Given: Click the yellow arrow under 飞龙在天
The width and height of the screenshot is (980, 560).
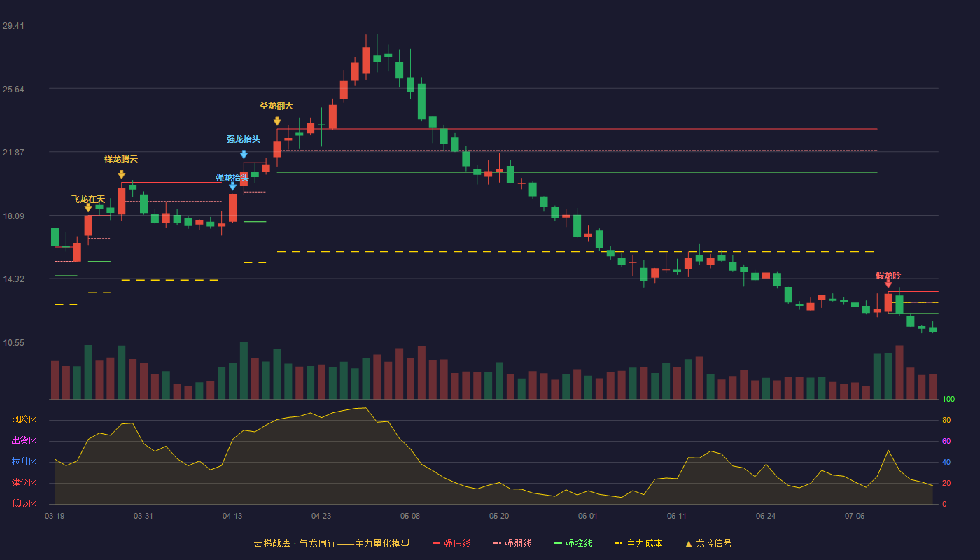Looking at the screenshot, I should [88, 208].
